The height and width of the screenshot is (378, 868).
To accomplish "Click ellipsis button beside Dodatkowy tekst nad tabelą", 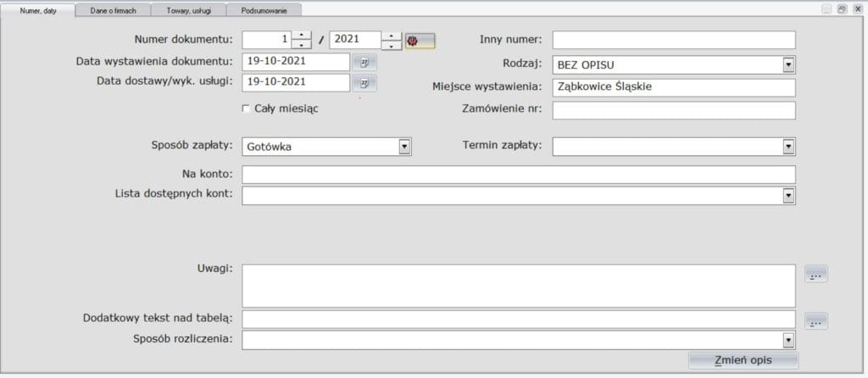I will click(x=816, y=320).
